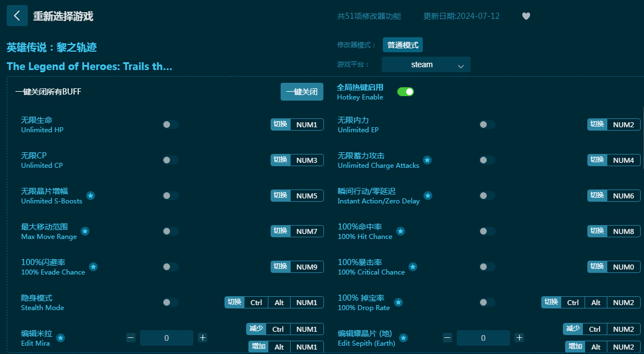The image size is (644, 354).
Task: Click the heart favorite icon
Action: point(526,16)
